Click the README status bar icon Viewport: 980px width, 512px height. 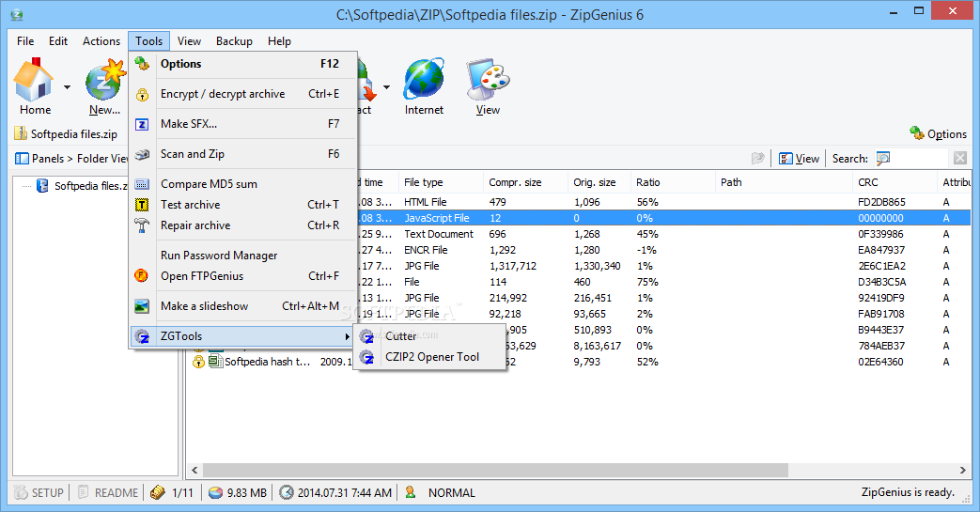point(83,492)
